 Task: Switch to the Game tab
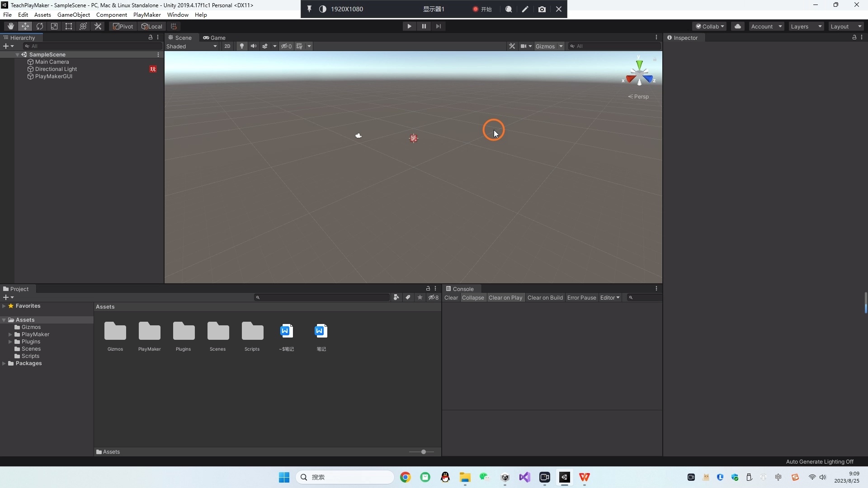point(214,38)
